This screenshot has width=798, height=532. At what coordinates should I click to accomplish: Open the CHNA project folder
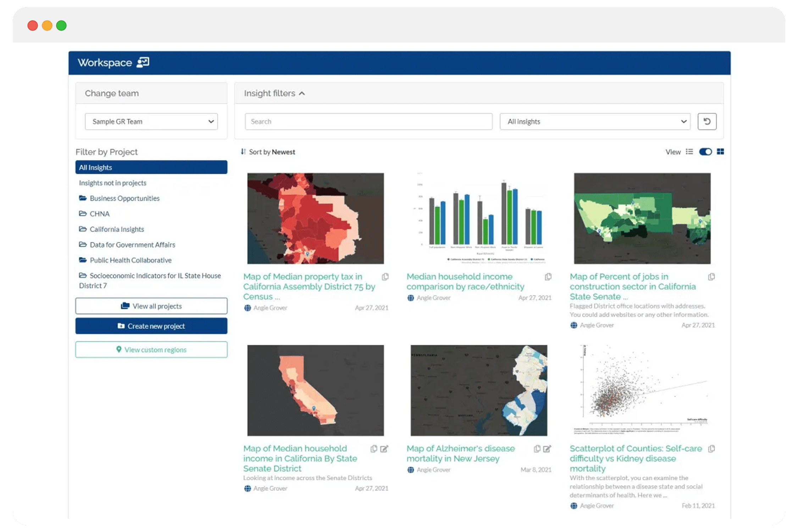tap(99, 214)
